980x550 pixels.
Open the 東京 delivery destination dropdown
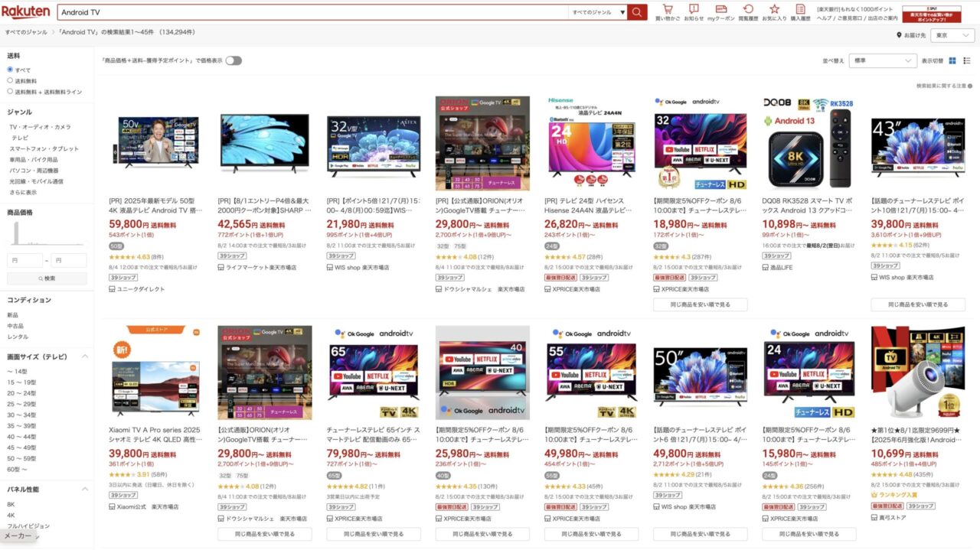click(x=952, y=35)
